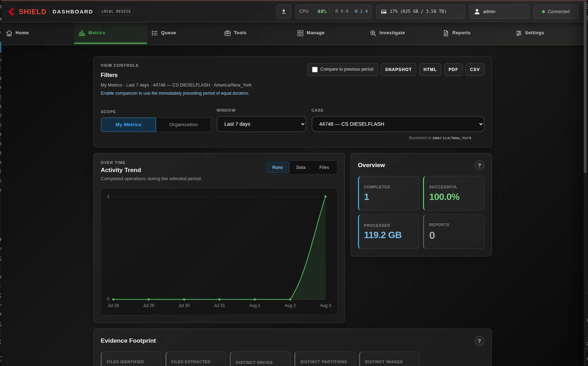Click the DISTINCT PARTITIONS card
Screen dimensions: 588x366
325,359
